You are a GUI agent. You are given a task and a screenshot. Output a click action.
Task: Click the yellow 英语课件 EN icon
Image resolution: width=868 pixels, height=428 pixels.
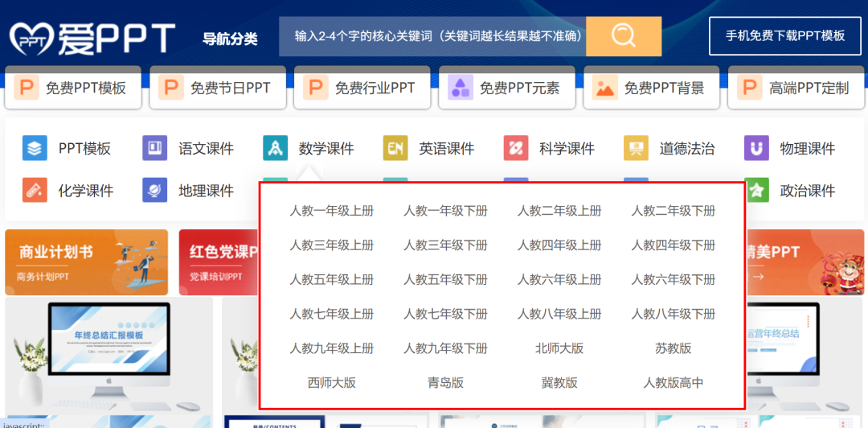[395, 148]
